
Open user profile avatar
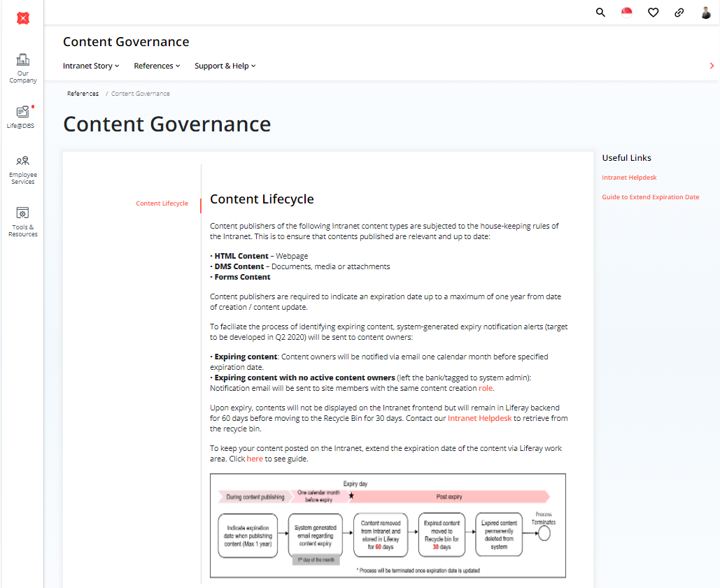[x=705, y=13]
